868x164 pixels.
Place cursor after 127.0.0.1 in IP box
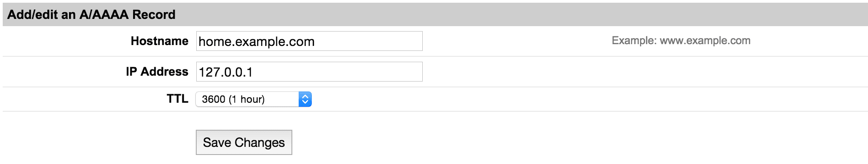coord(254,72)
